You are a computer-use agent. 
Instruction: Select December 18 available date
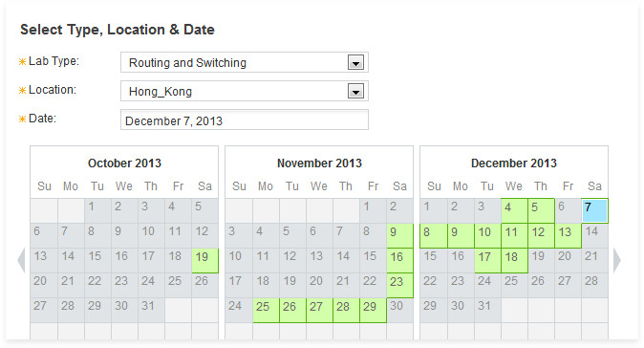[x=514, y=260]
